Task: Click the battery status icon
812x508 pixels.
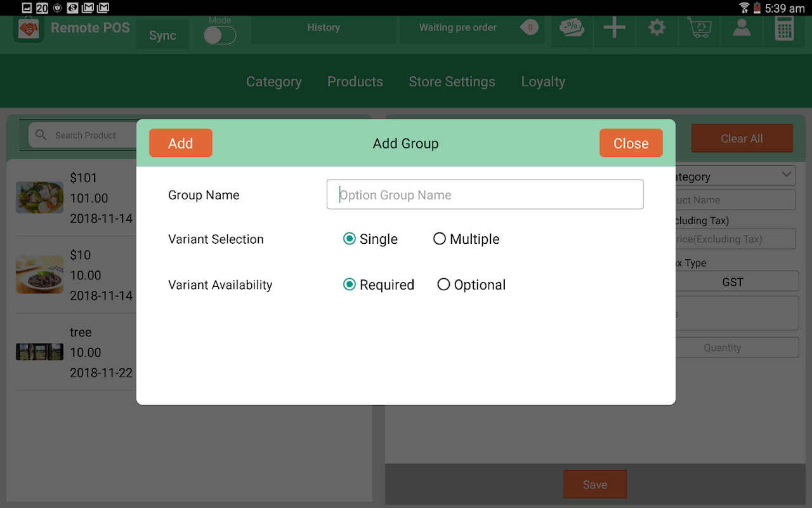Action: pos(757,8)
